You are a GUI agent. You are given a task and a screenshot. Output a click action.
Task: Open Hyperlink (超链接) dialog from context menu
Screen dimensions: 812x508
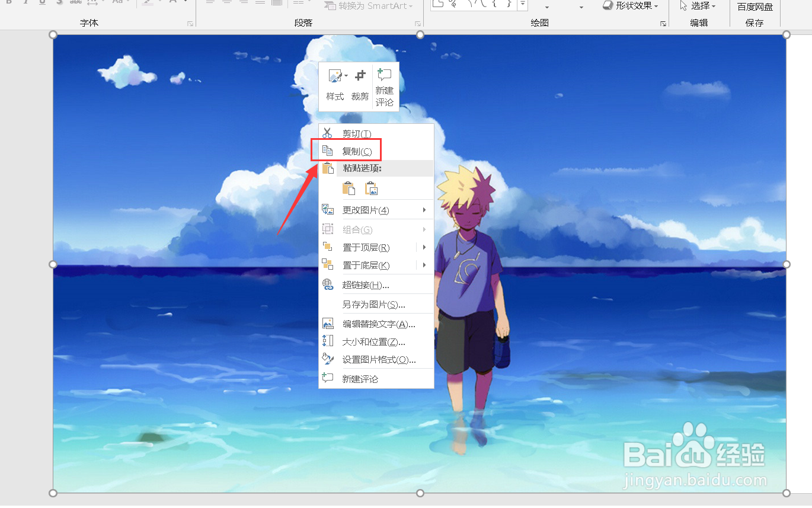pos(376,285)
